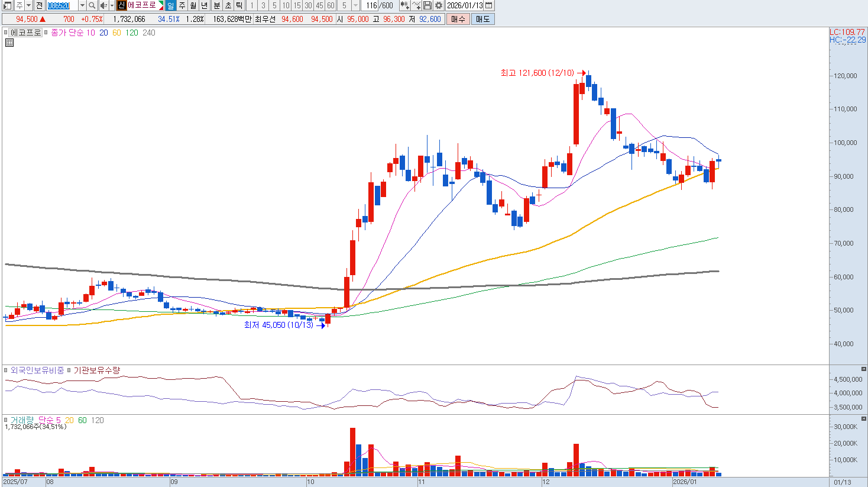Click the save floppy disk icon
This screenshot has width=868, height=487.
(427, 5)
